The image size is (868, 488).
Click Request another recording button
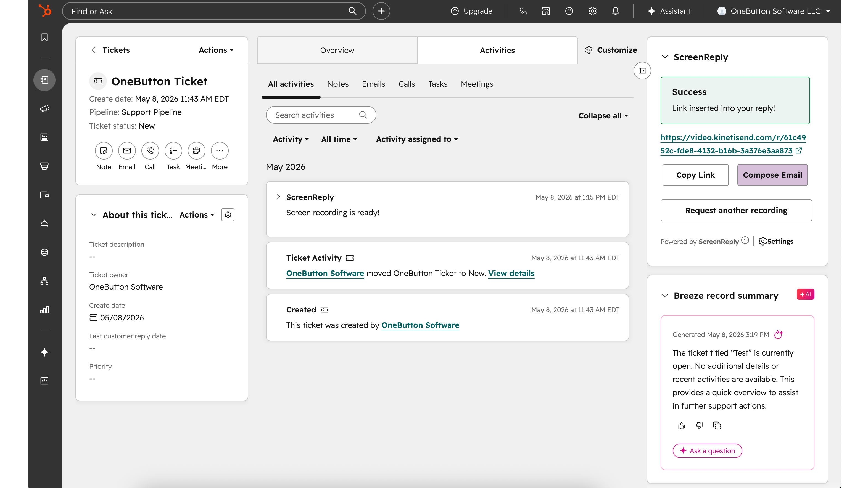coord(736,210)
